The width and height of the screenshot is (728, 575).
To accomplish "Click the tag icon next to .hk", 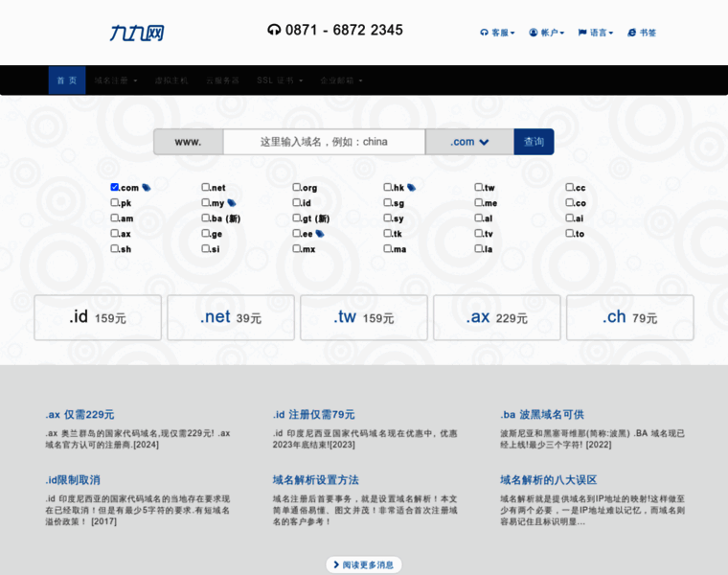I will tap(411, 188).
